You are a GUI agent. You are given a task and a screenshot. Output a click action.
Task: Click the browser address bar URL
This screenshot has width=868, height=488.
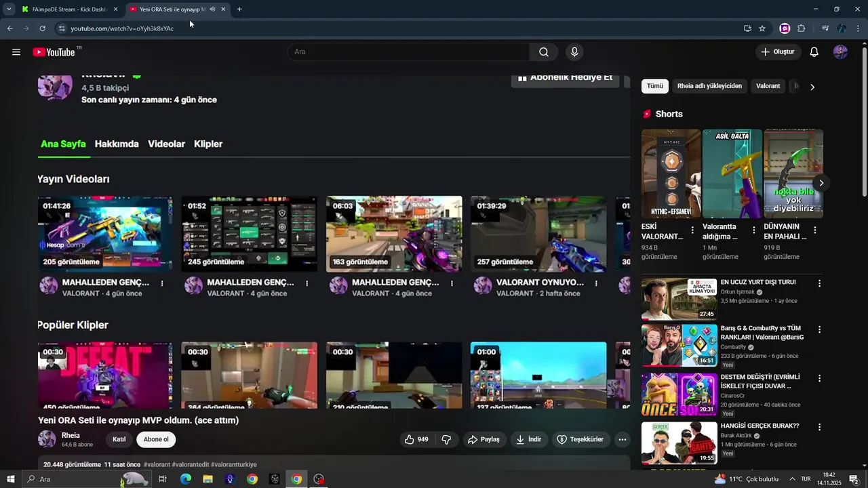click(x=122, y=28)
